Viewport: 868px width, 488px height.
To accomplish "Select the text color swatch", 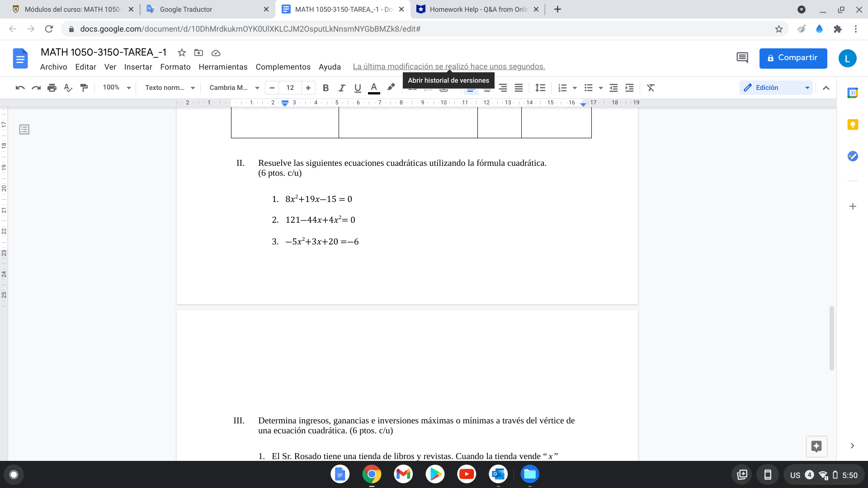I will tap(373, 88).
